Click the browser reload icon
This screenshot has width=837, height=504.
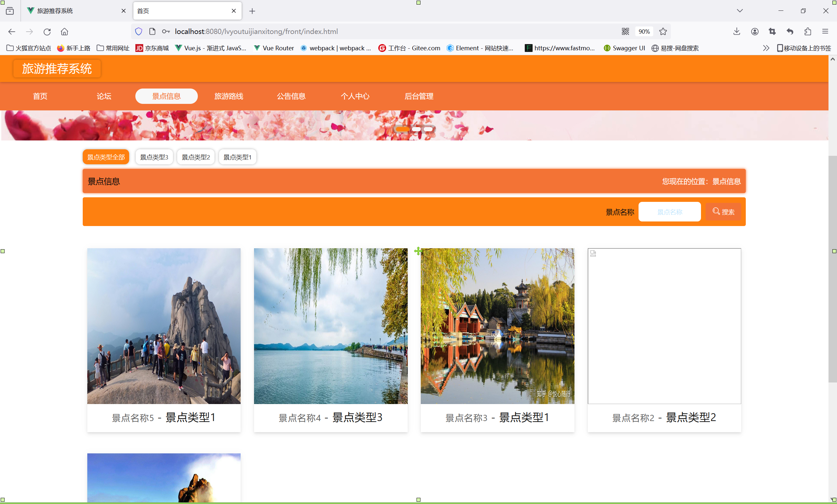coord(47,32)
